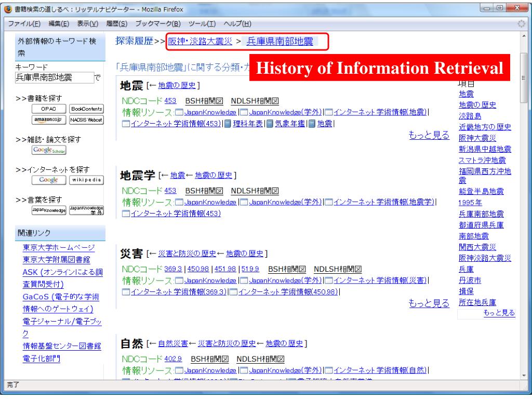
Task: Go back to 阪神・淡路大震災 in history
Action: (200, 42)
